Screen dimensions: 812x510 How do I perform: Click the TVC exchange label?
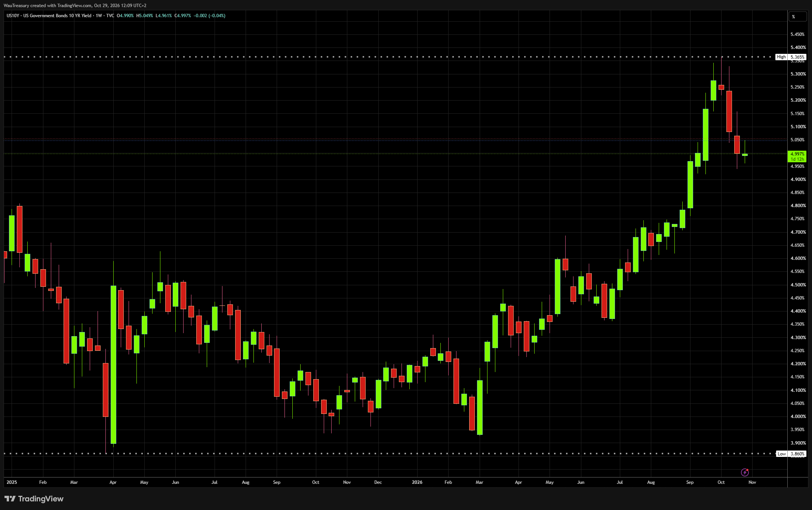110,16
